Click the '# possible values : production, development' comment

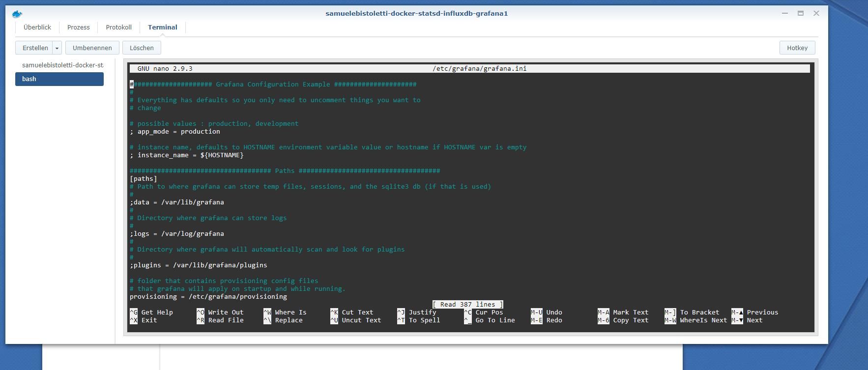point(214,124)
